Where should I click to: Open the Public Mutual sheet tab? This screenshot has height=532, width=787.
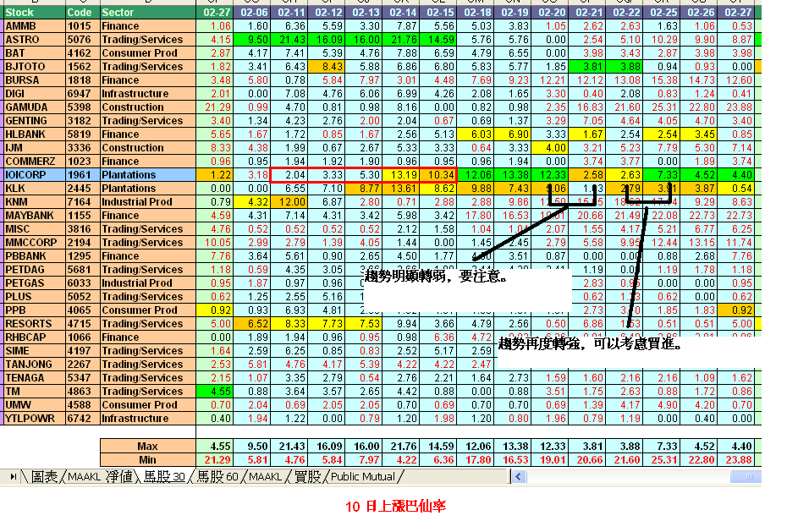363,477
